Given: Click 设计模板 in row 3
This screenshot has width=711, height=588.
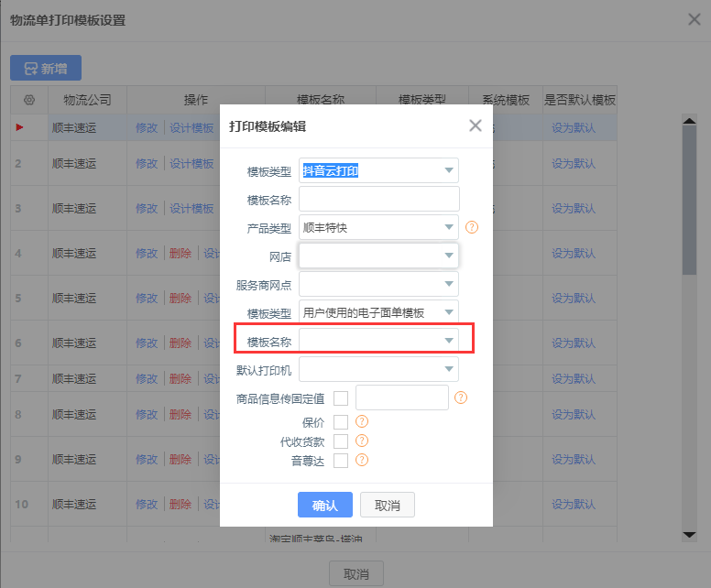Looking at the screenshot, I should click(191, 208).
